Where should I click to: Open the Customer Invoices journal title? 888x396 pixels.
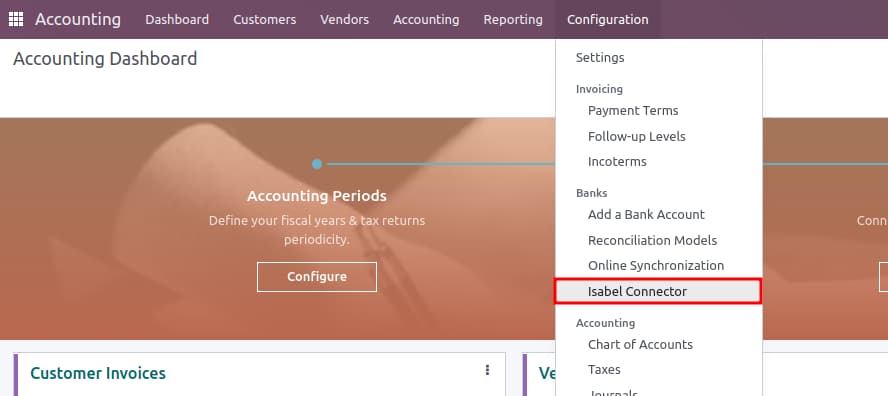[98, 373]
